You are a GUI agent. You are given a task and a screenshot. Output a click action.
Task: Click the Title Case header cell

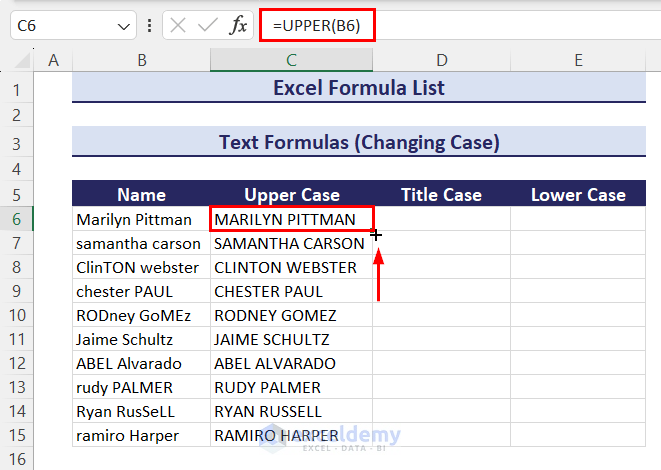[x=441, y=194]
